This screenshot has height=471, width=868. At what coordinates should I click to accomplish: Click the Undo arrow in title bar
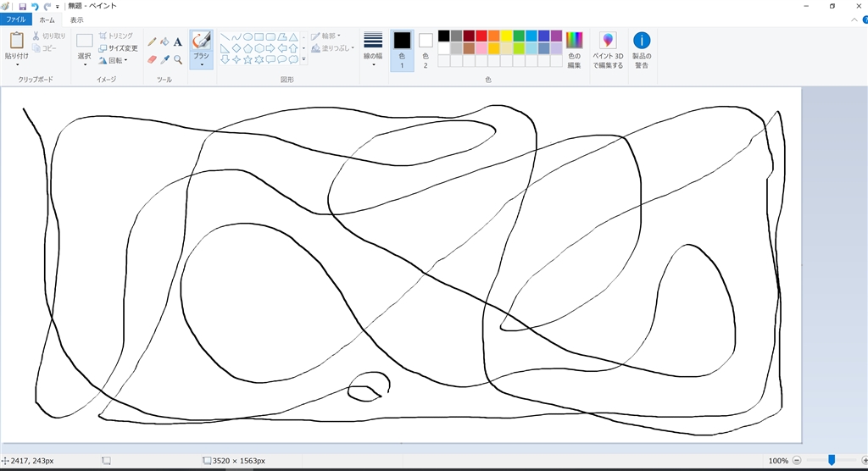[x=35, y=6]
